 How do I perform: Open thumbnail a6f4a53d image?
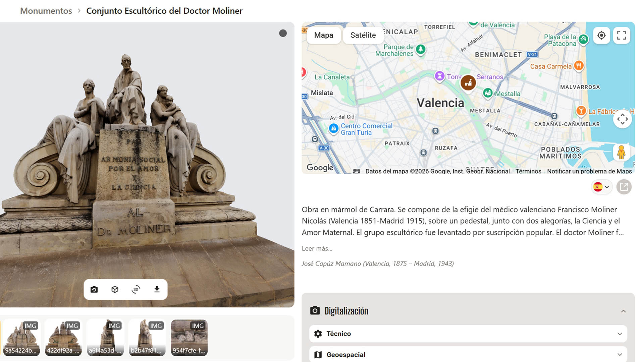[105, 338]
